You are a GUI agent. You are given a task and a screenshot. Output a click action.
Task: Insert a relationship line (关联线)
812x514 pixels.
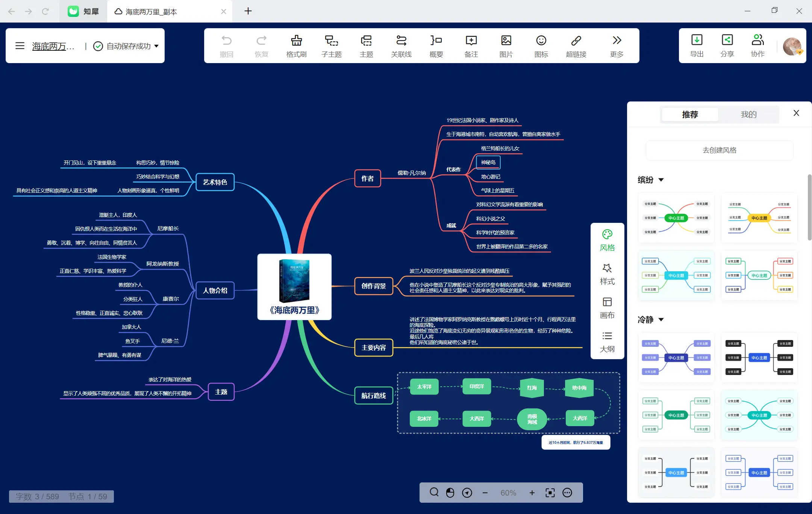tap(401, 46)
